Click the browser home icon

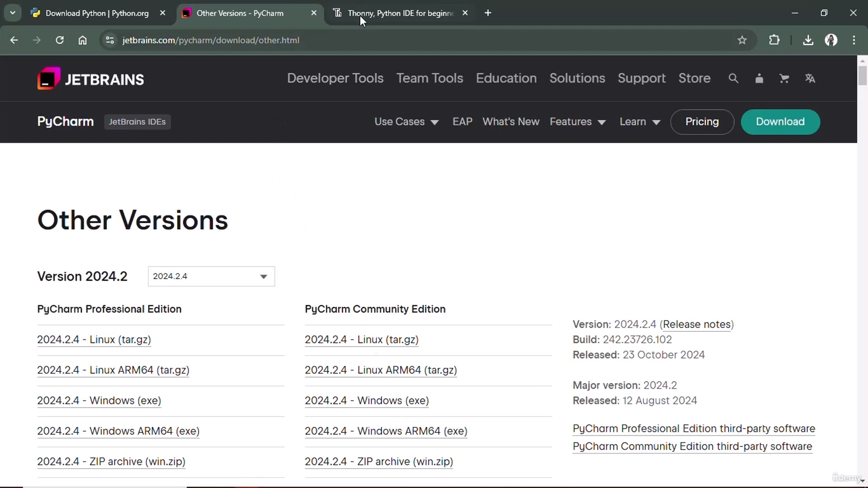[x=82, y=40]
